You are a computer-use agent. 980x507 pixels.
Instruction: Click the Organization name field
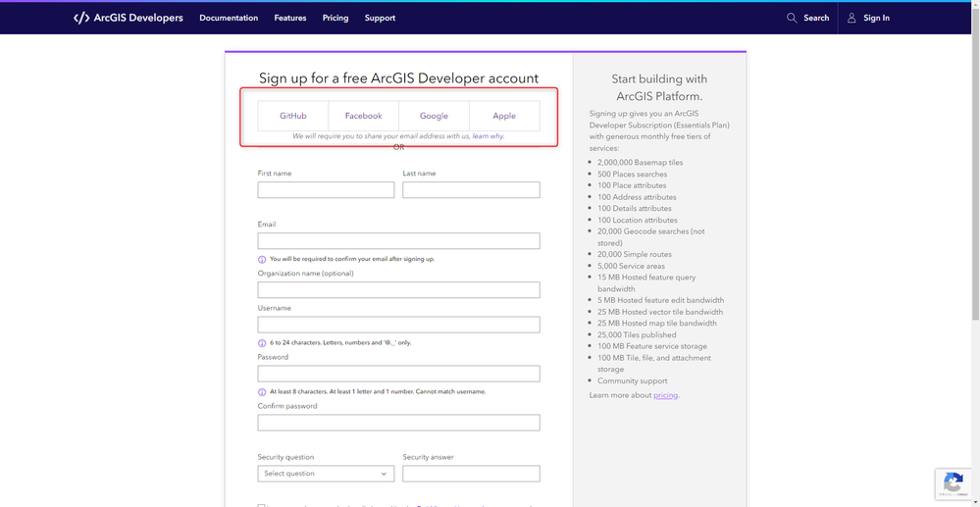click(x=398, y=290)
